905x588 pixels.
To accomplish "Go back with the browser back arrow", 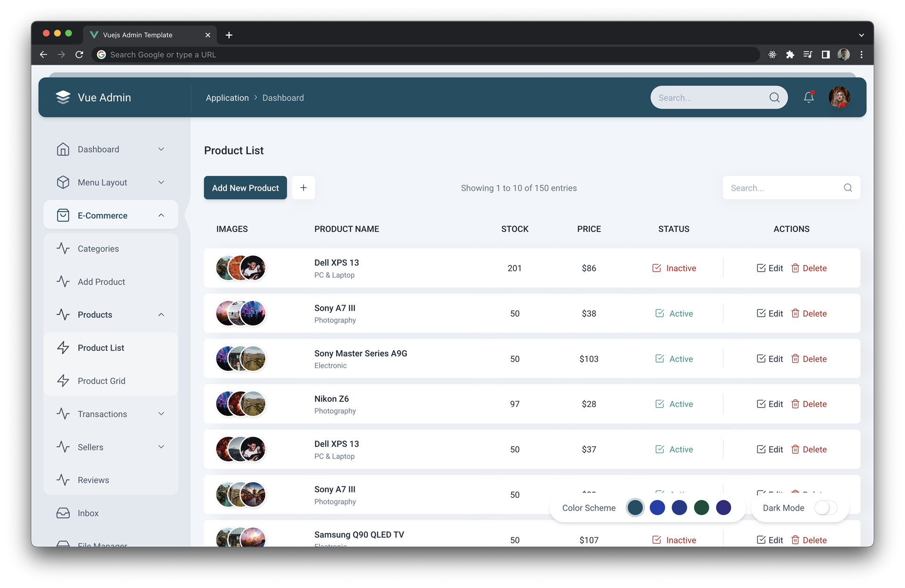I will click(x=43, y=55).
